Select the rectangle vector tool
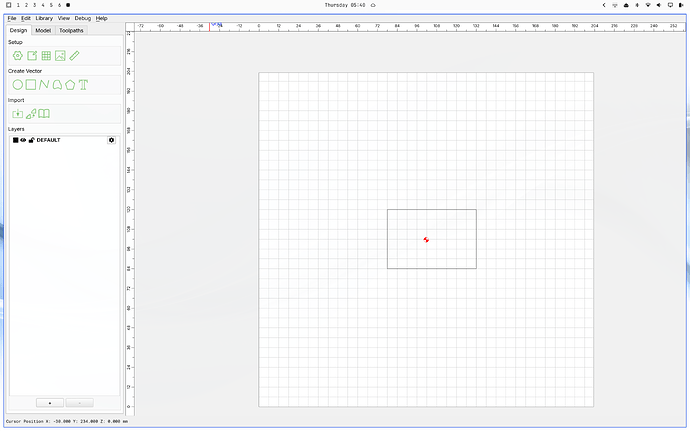Image resolution: width=690 pixels, height=431 pixels. point(31,85)
